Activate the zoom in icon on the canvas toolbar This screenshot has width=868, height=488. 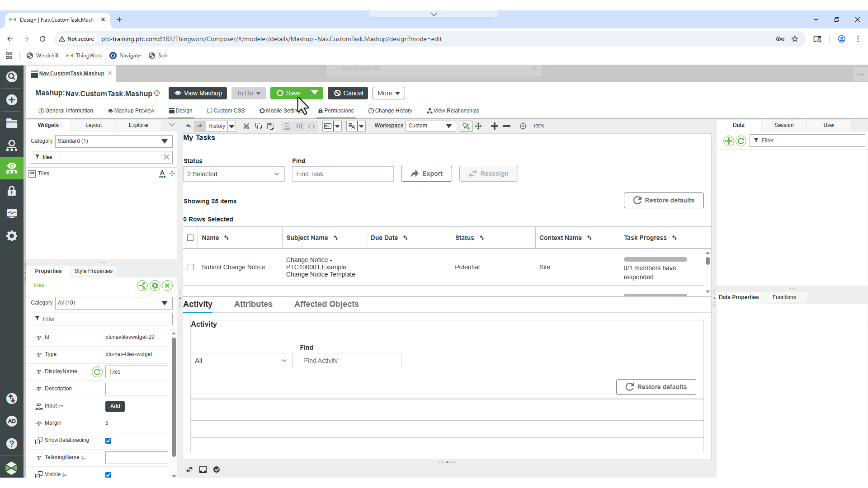coord(495,126)
